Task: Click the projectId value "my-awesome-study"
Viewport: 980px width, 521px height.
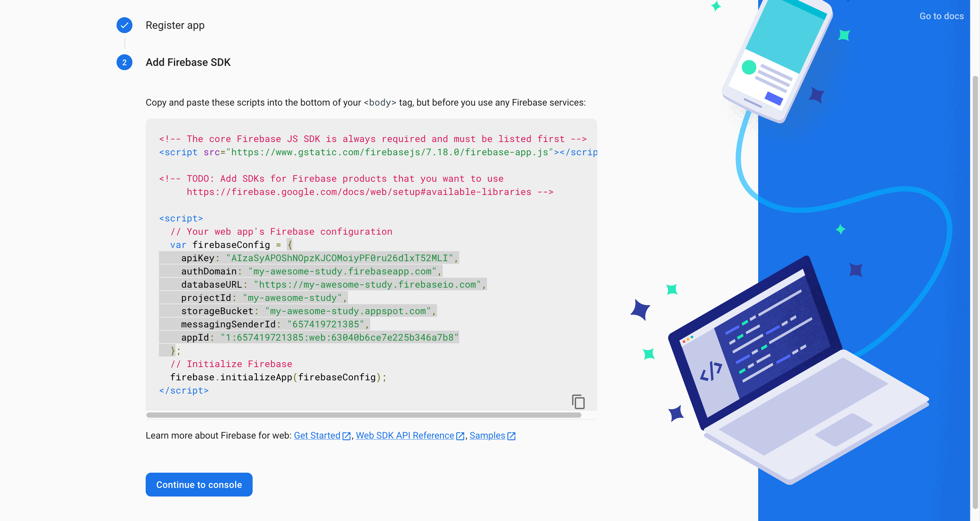Action: point(292,298)
